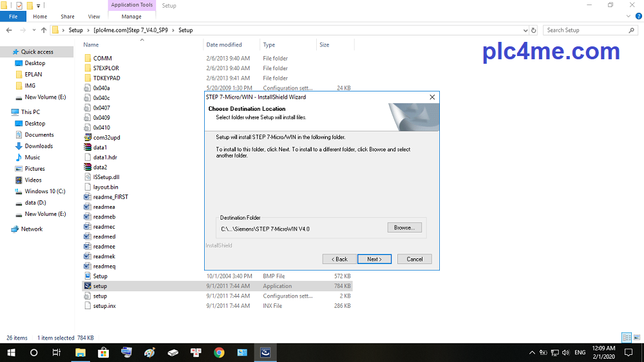The height and width of the screenshot is (362, 644).
Task: Open the Windows Start menu
Action: [11, 352]
